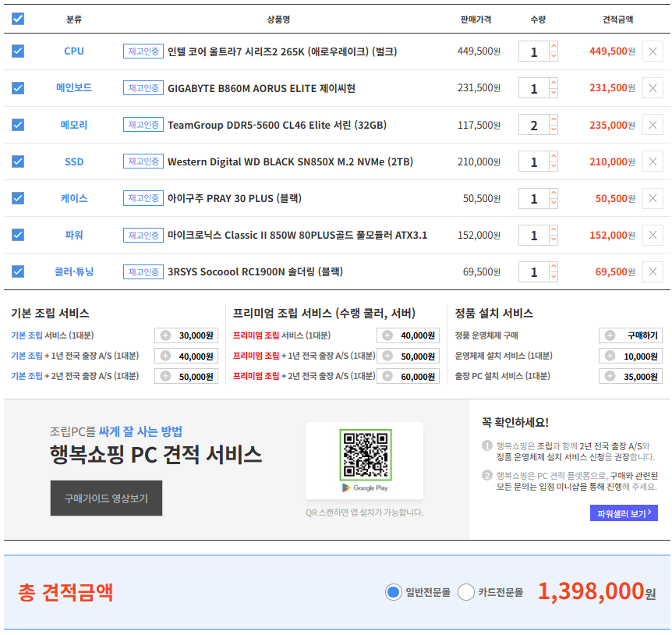
Task: Increase 메인보드 quantity with up arrow
Action: tap(554, 83)
